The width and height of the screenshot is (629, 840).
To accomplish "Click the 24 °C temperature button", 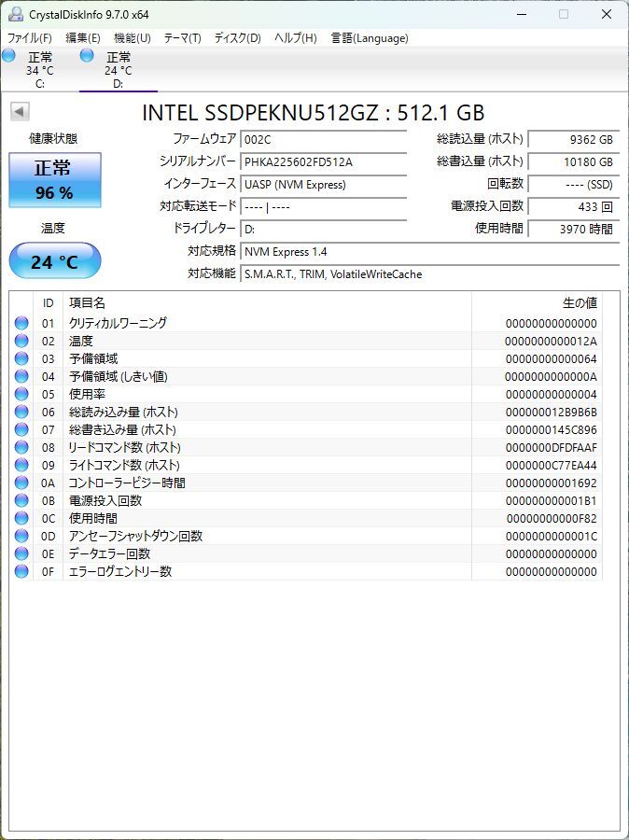I will coord(55,261).
